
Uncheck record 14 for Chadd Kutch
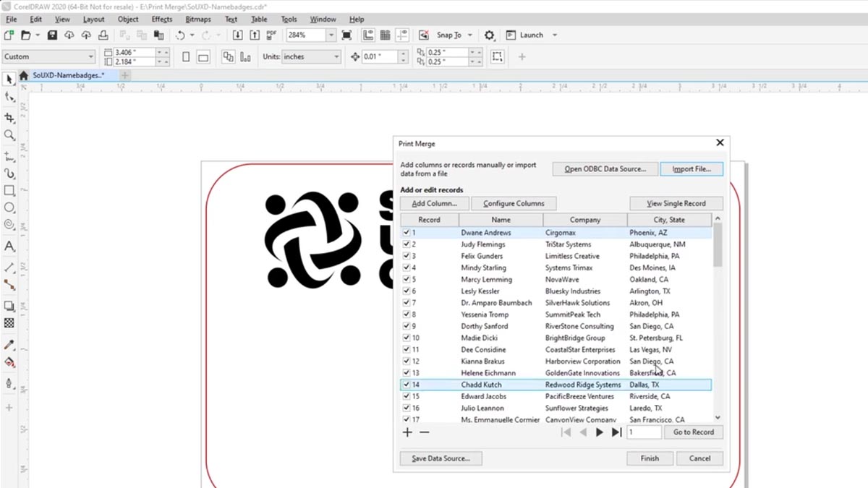[x=406, y=385]
